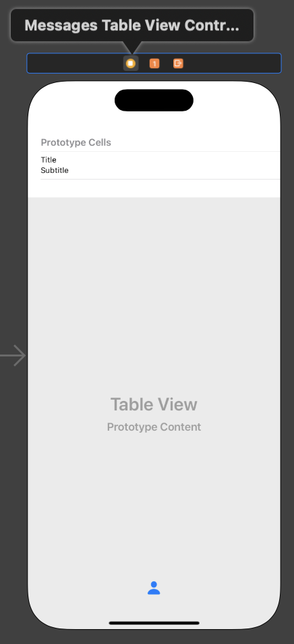Click the black home indicator bar
The width and height of the screenshot is (294, 644).
coord(154,623)
